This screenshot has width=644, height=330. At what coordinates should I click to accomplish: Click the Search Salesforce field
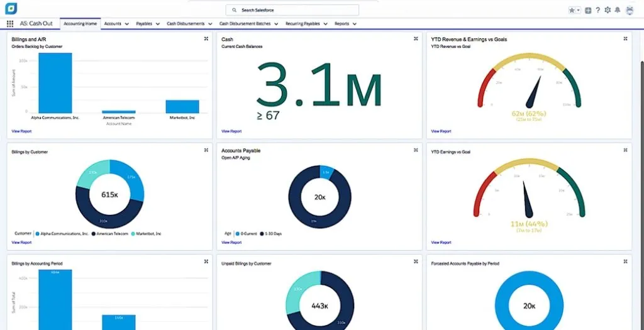[x=292, y=10]
